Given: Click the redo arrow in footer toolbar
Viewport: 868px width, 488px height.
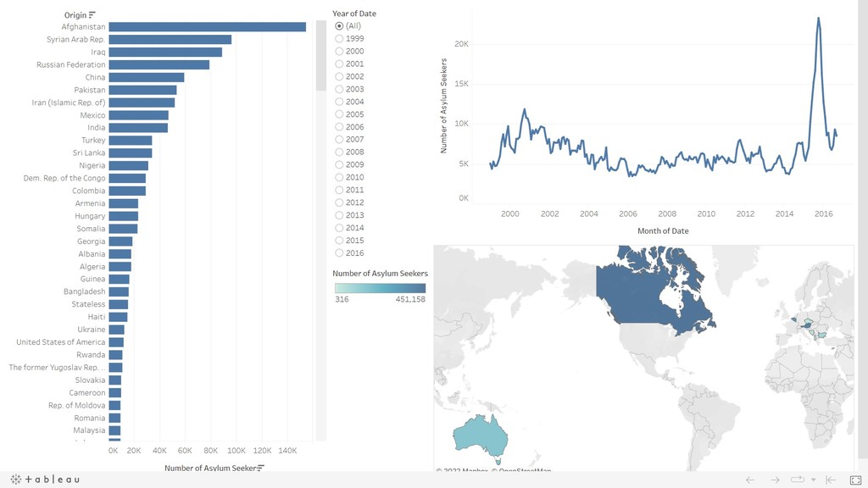Looking at the screenshot, I should click(775, 480).
